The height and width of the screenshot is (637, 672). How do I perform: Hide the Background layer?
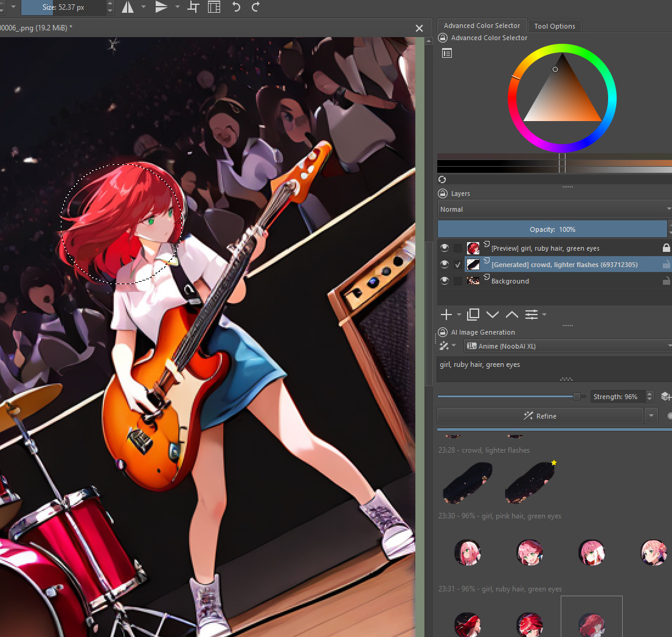[445, 280]
